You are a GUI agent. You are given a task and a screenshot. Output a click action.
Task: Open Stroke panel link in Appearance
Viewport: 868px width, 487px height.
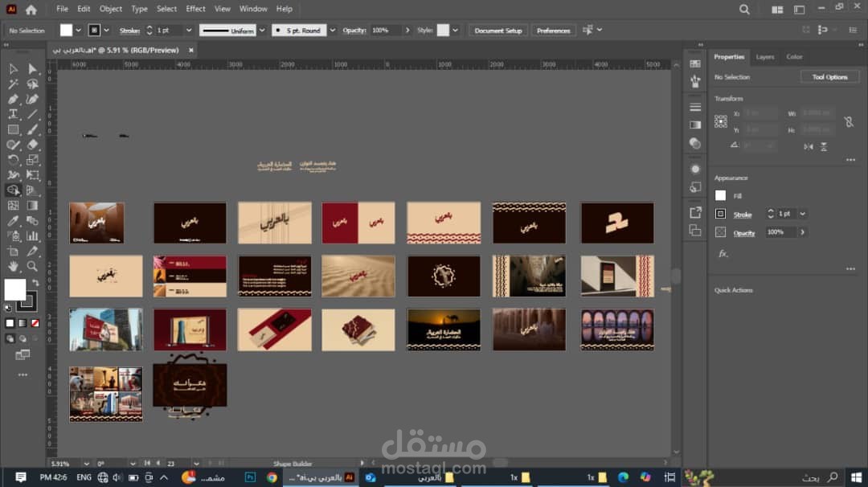click(743, 215)
